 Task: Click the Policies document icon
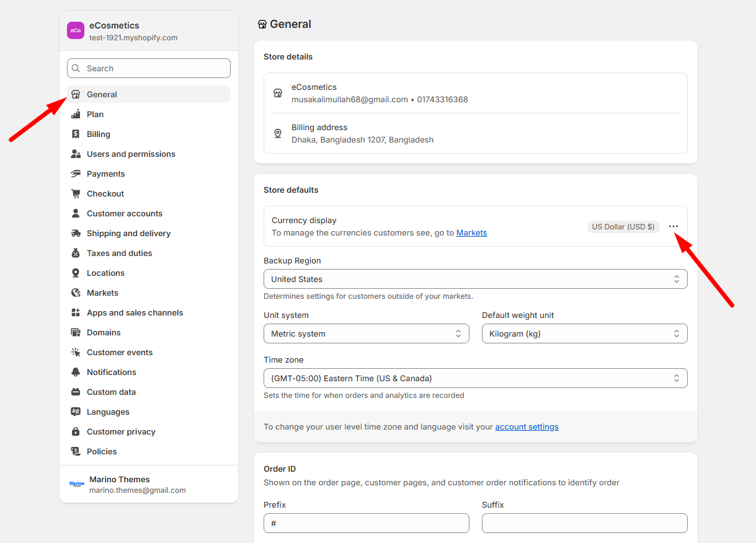(76, 451)
